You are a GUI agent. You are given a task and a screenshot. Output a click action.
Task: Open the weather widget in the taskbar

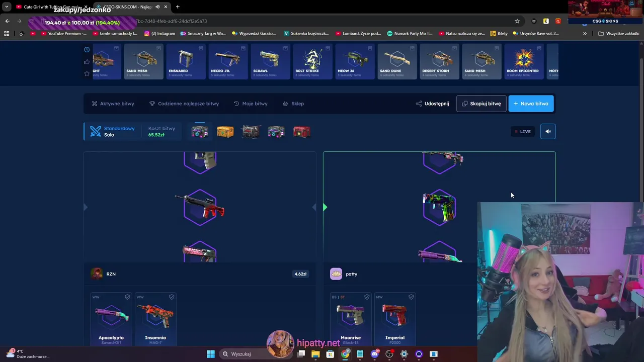pos(28,354)
